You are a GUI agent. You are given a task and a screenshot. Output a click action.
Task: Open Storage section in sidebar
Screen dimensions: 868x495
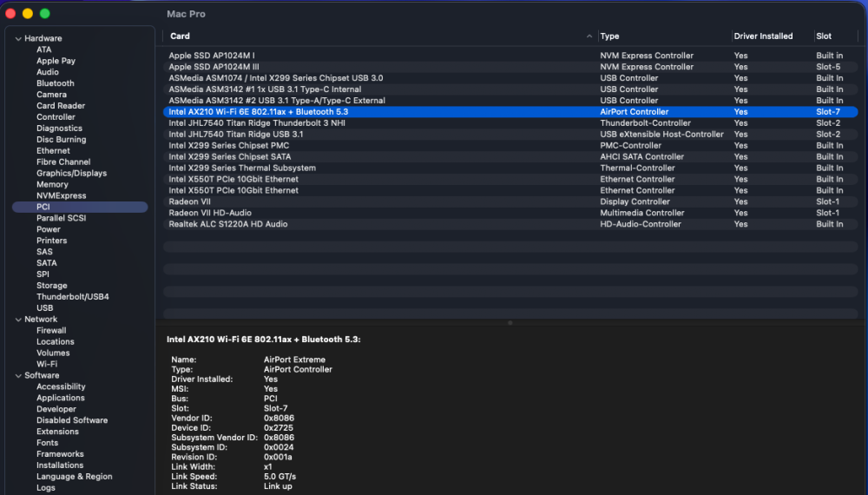coord(52,286)
